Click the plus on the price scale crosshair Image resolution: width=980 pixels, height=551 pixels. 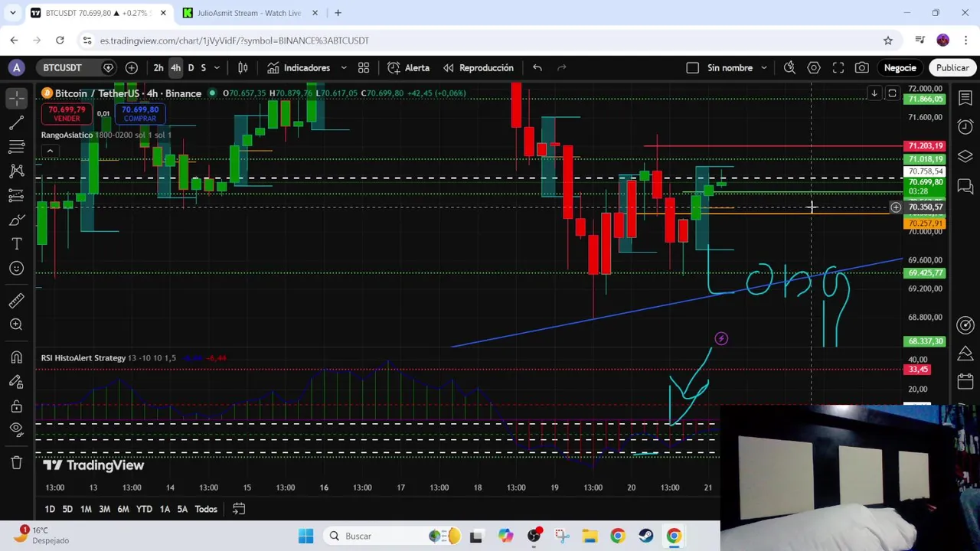tap(896, 207)
